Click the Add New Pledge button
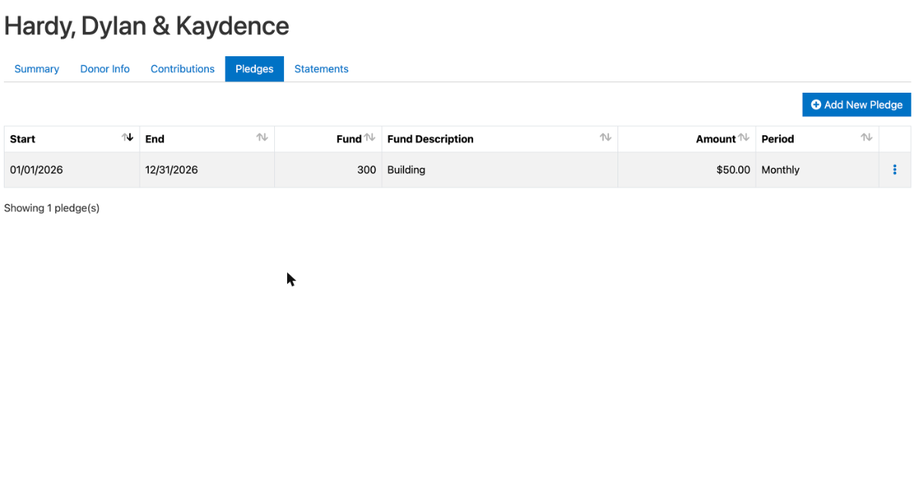 tap(856, 105)
